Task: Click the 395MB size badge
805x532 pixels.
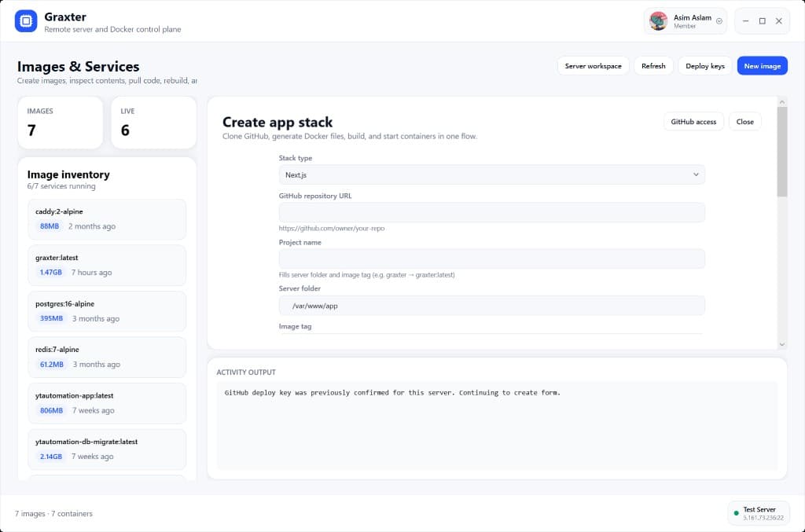Action: [51, 318]
